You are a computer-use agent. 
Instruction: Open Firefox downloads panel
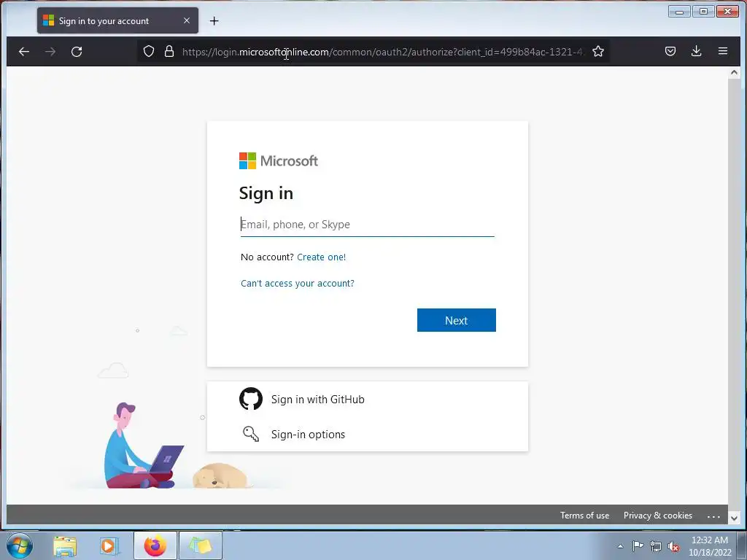coord(697,52)
